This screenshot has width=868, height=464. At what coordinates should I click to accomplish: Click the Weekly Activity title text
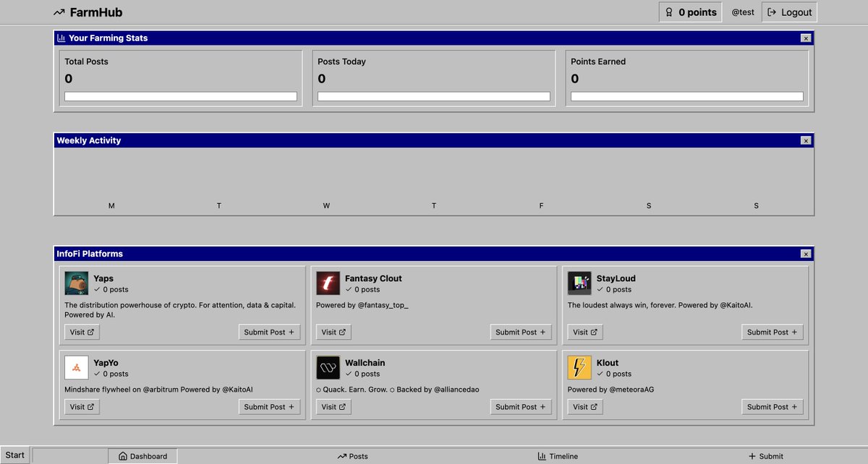[89, 140]
